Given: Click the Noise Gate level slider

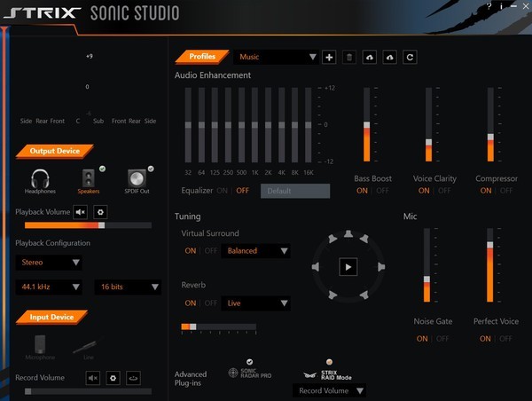Looking at the screenshot, I should (x=426, y=265).
